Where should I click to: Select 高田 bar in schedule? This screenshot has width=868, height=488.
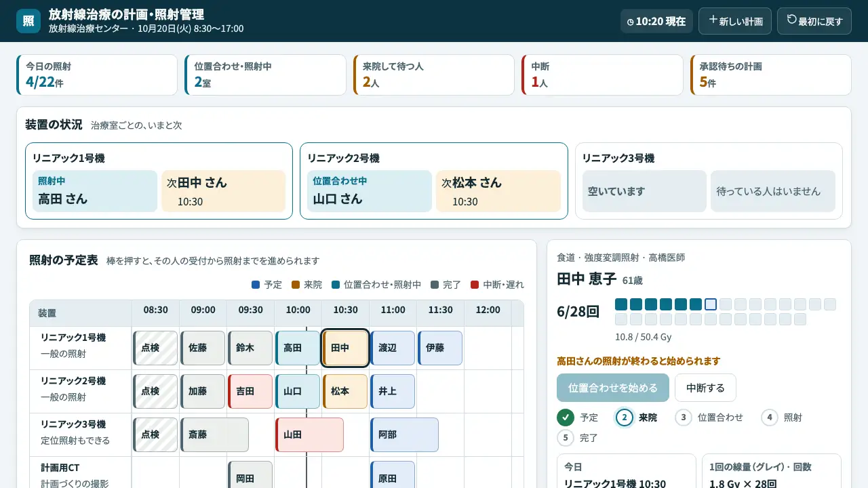pos(298,348)
